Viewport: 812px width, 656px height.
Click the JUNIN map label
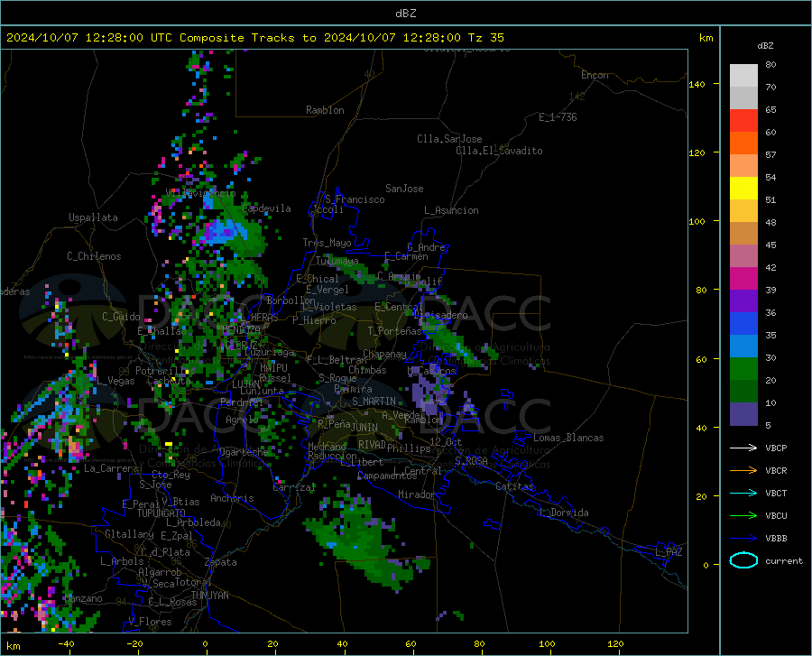(x=364, y=427)
